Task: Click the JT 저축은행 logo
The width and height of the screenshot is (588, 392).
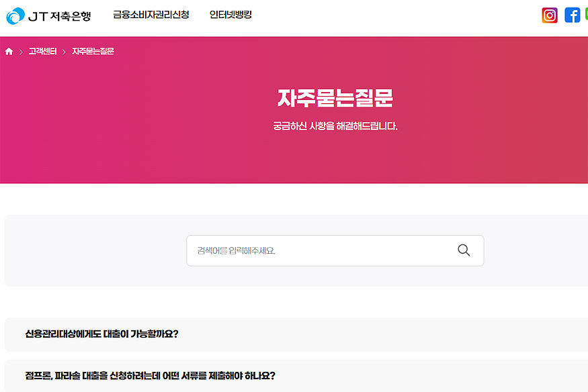Action: click(49, 15)
